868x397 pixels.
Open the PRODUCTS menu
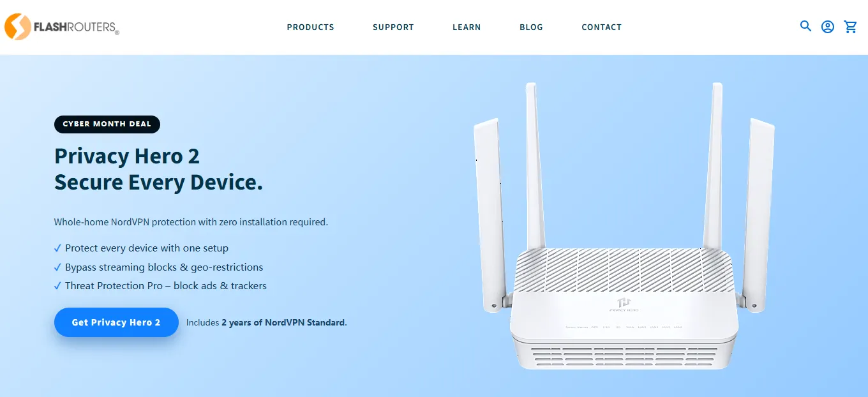(311, 27)
